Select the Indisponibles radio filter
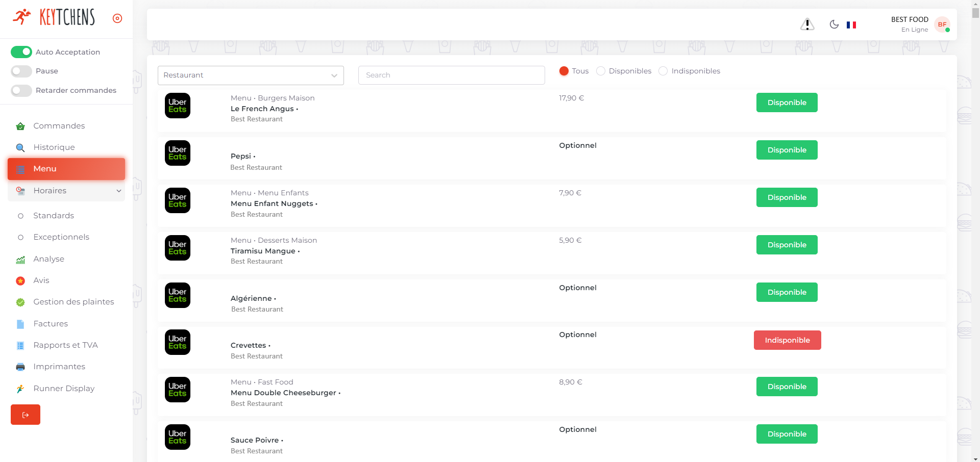The image size is (980, 462). click(x=663, y=71)
